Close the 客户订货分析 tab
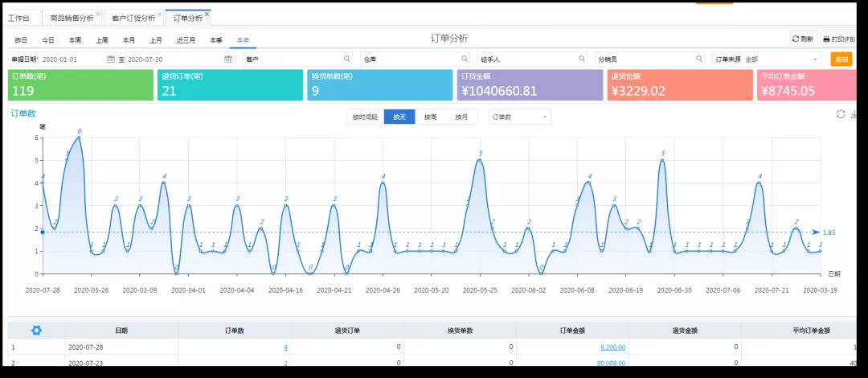Screen dimensions: 868x378 coord(160,14)
